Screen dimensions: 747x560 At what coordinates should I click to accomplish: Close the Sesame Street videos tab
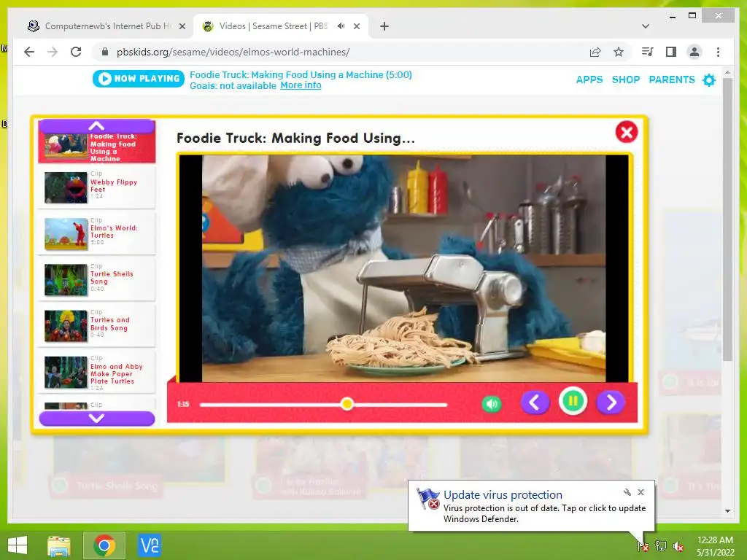pyautogui.click(x=356, y=27)
